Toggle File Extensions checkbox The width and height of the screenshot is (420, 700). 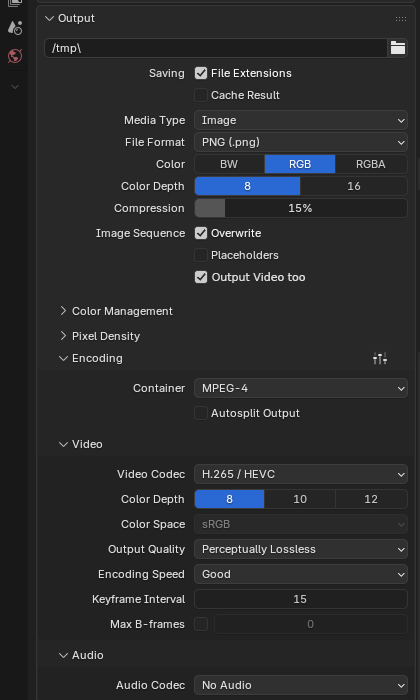(201, 73)
